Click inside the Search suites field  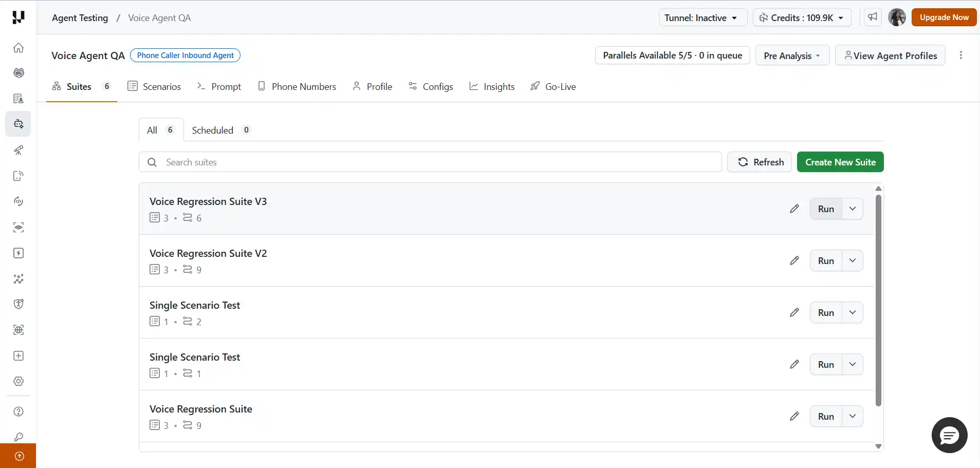(x=430, y=162)
